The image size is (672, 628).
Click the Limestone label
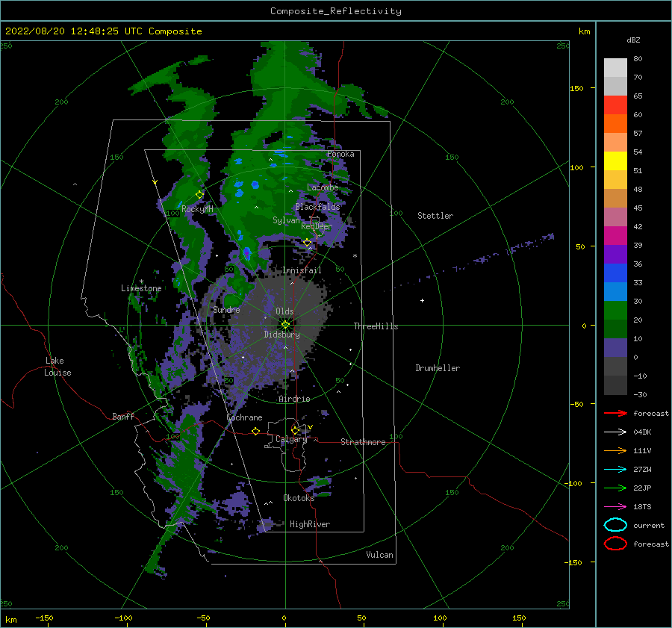pyautogui.click(x=141, y=288)
